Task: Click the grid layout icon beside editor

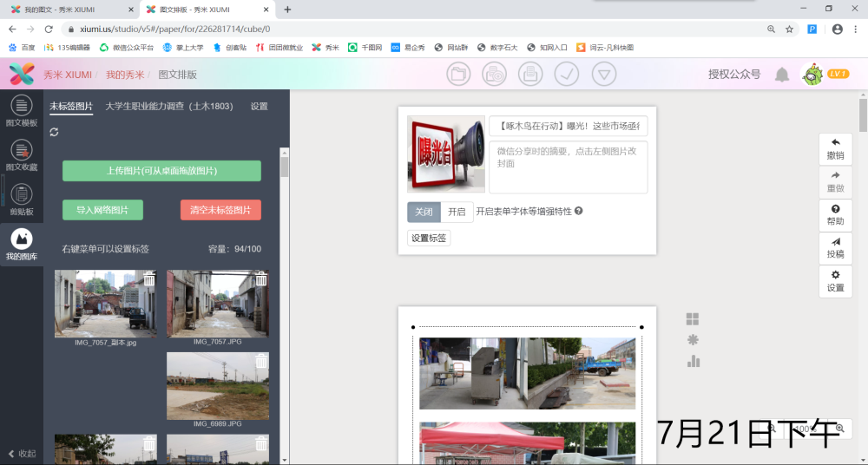Action: pos(693,319)
